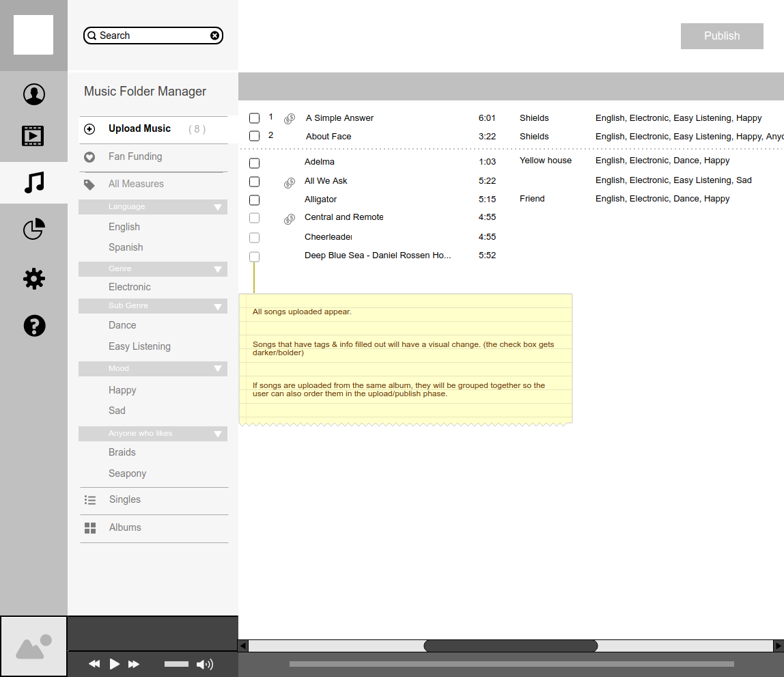Collapse the Language filter dropdown
784x677 pixels.
click(217, 207)
